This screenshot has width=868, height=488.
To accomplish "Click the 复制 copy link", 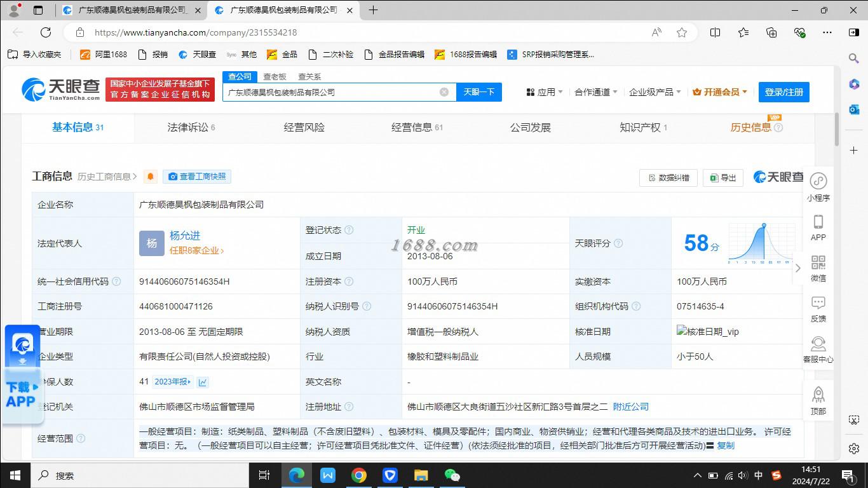I will 725,445.
